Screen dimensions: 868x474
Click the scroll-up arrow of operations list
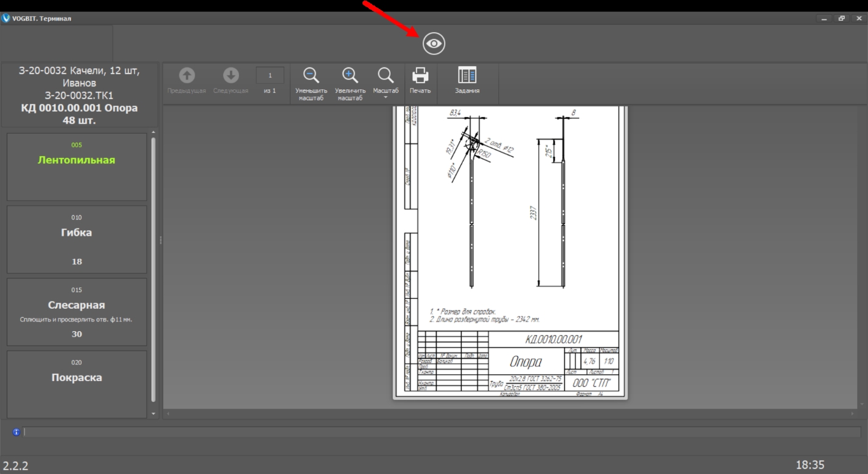[153, 132]
